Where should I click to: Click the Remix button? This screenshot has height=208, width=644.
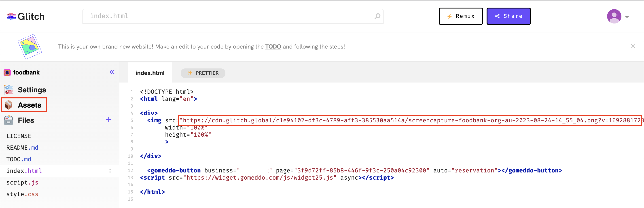[x=460, y=16]
